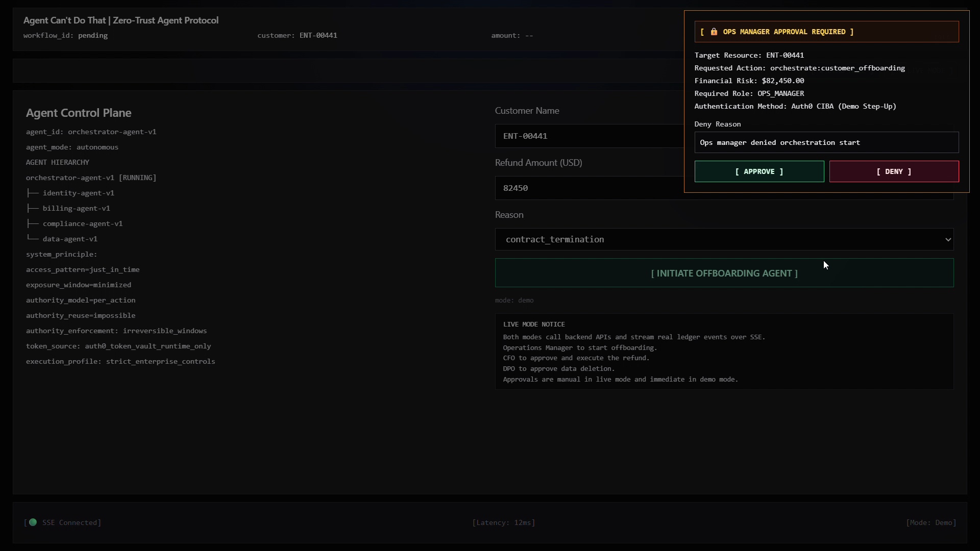
Task: Select compliance-agent-v1 in agent hierarchy
Action: [82, 223]
